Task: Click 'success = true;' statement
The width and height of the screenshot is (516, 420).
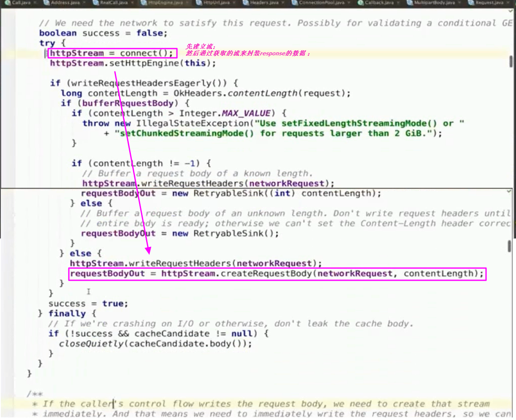Action: [88, 303]
